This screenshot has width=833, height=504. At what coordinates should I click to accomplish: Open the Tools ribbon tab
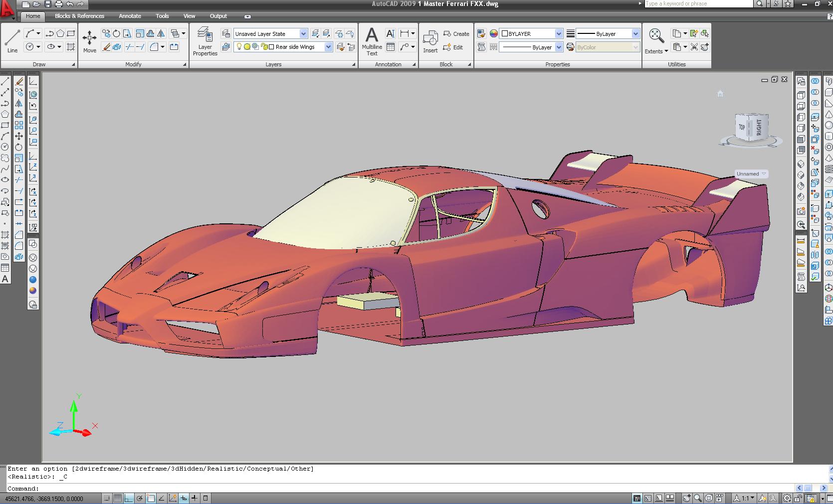(162, 16)
